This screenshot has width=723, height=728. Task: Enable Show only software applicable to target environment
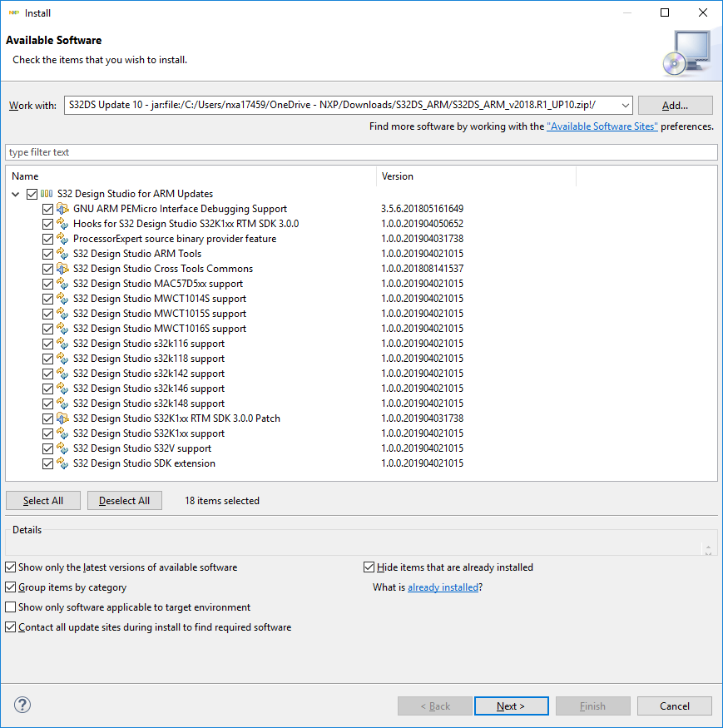[x=10, y=607]
